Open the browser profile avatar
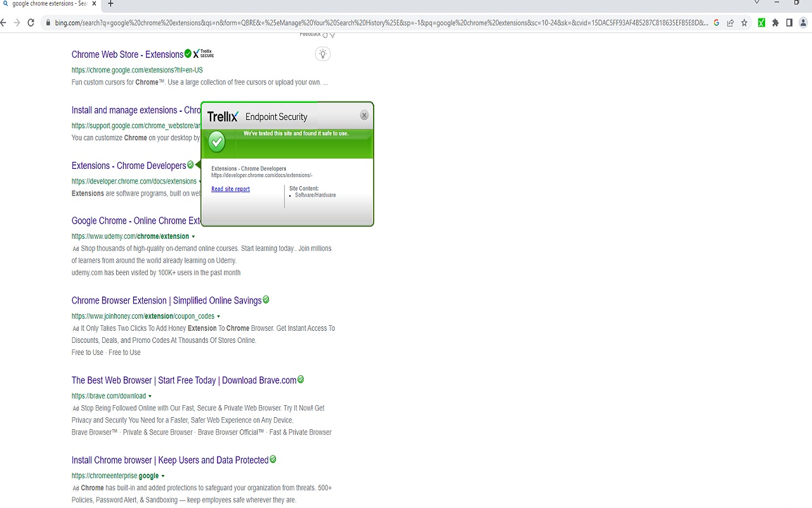 [803, 22]
